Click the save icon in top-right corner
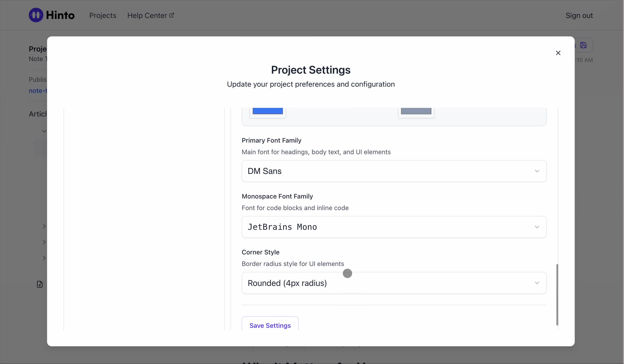624x364 pixels. 583,45
